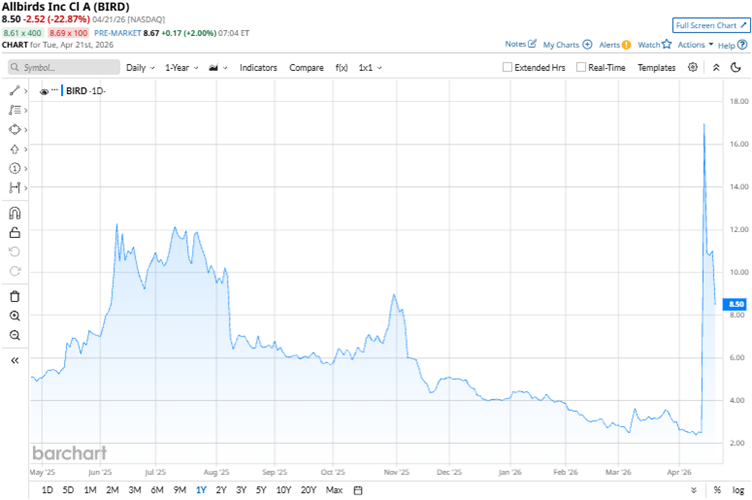Open the My Charts link
This screenshot has height=500, width=752.
tap(567, 45)
